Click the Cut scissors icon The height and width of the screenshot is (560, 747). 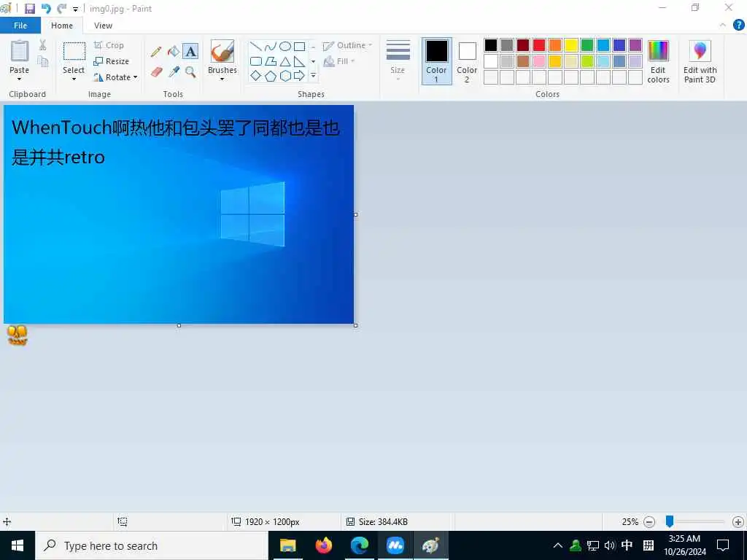click(43, 44)
